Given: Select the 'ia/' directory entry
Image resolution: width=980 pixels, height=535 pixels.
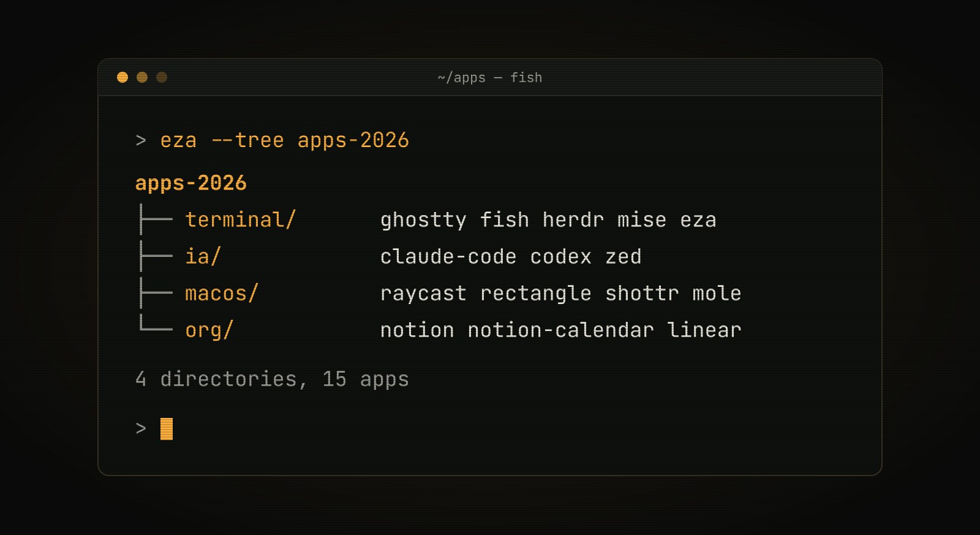Looking at the screenshot, I should tap(203, 257).
